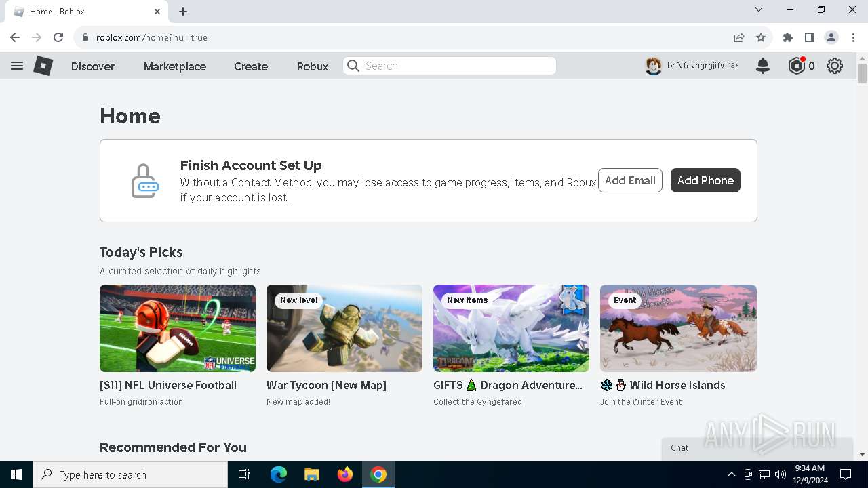Open Dragon Adventures game thumbnail

[511, 328]
